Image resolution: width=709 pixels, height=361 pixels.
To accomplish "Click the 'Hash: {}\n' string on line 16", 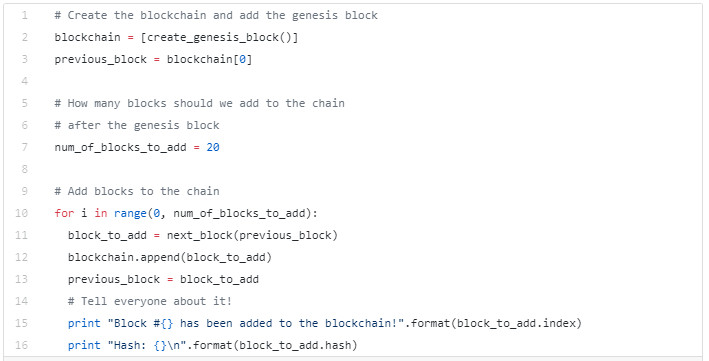I will click(147, 346).
